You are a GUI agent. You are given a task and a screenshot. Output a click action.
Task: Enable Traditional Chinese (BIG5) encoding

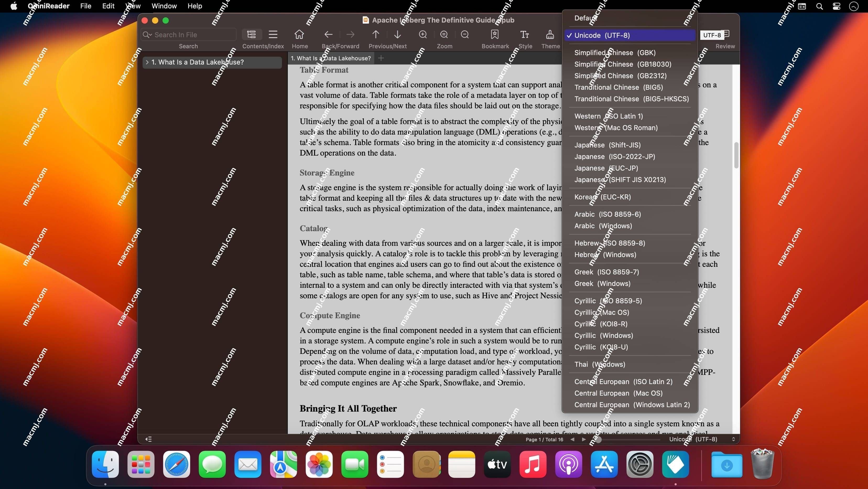point(618,87)
